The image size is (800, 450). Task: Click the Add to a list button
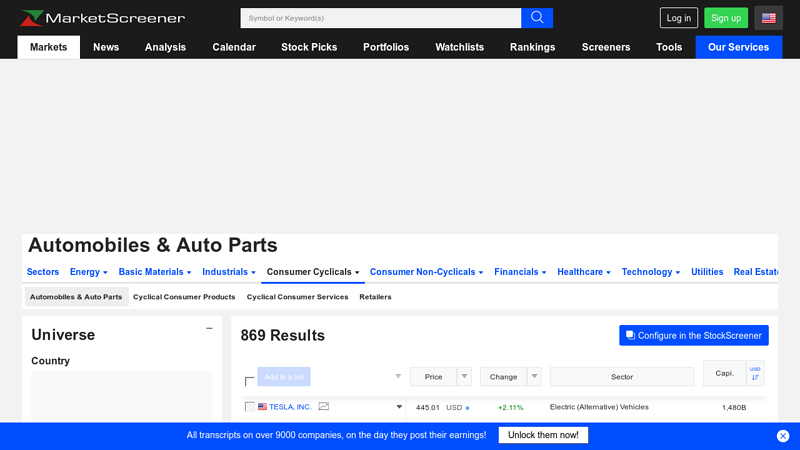click(284, 377)
